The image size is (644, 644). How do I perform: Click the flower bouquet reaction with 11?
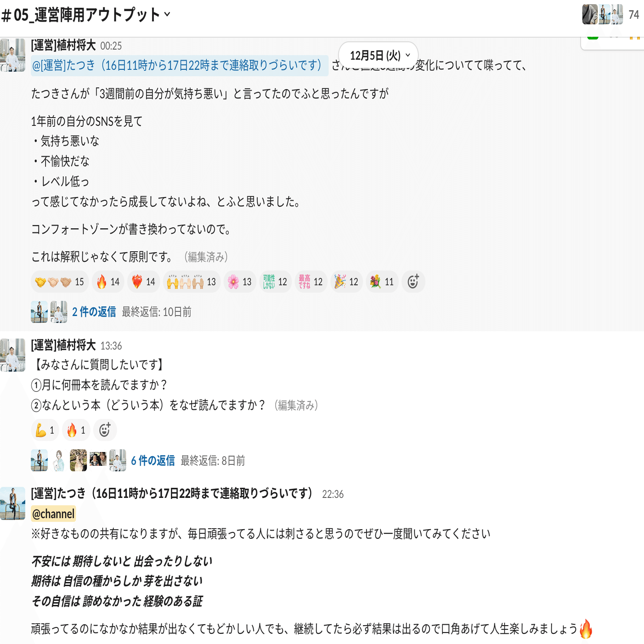[382, 282]
